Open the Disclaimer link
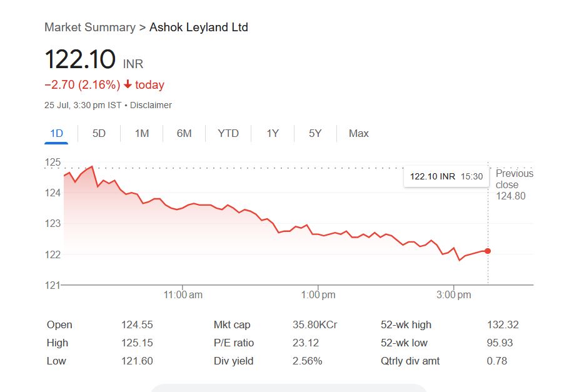 [x=151, y=105]
